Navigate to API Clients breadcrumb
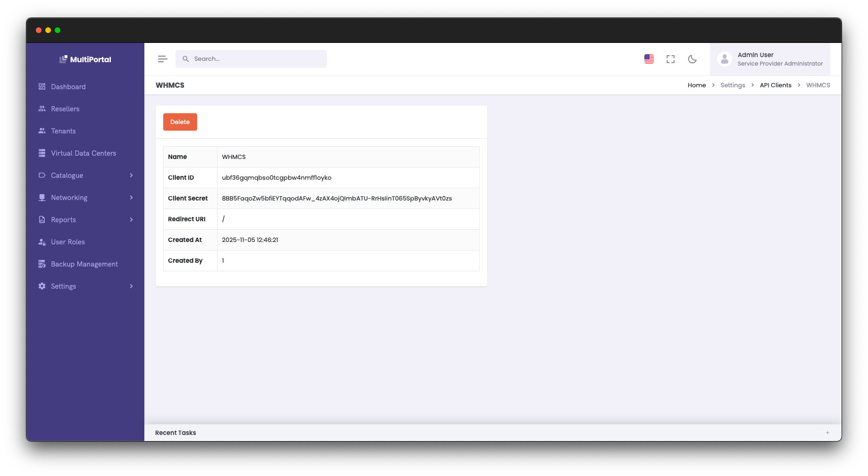The width and height of the screenshot is (868, 476). click(776, 85)
